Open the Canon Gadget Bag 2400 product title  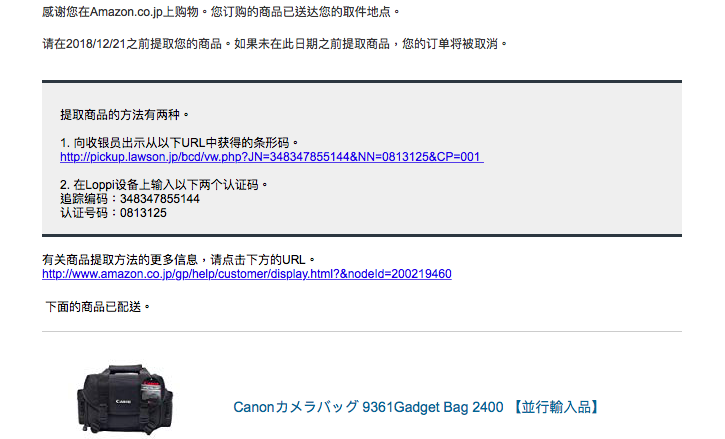(417, 407)
